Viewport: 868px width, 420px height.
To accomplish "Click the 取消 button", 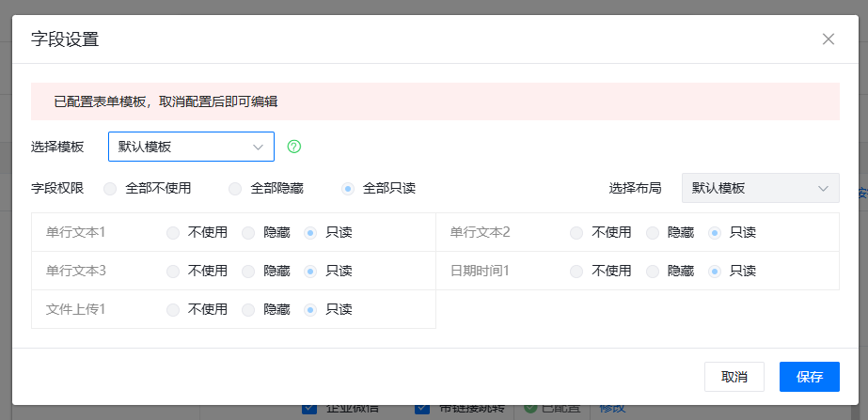I will pos(734,377).
